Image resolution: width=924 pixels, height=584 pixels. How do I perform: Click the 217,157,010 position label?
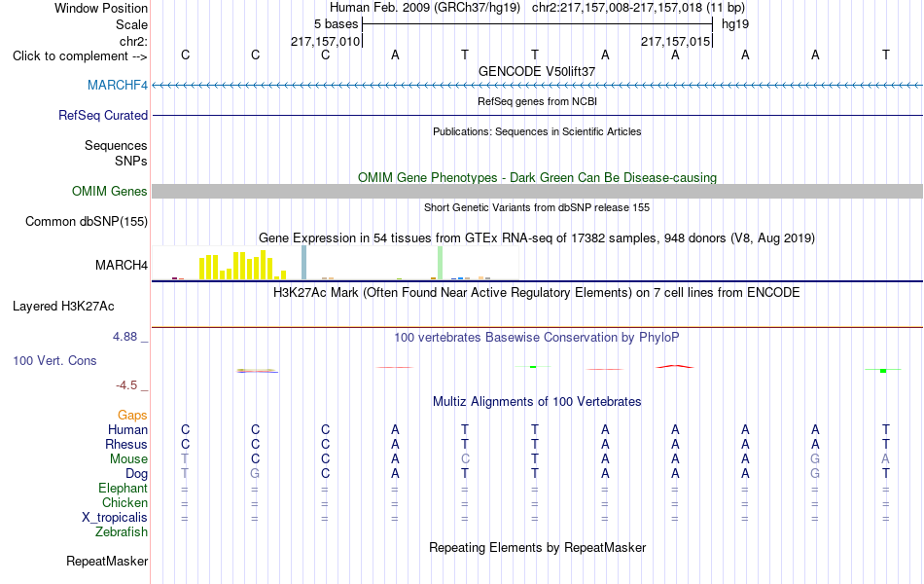coord(325,41)
